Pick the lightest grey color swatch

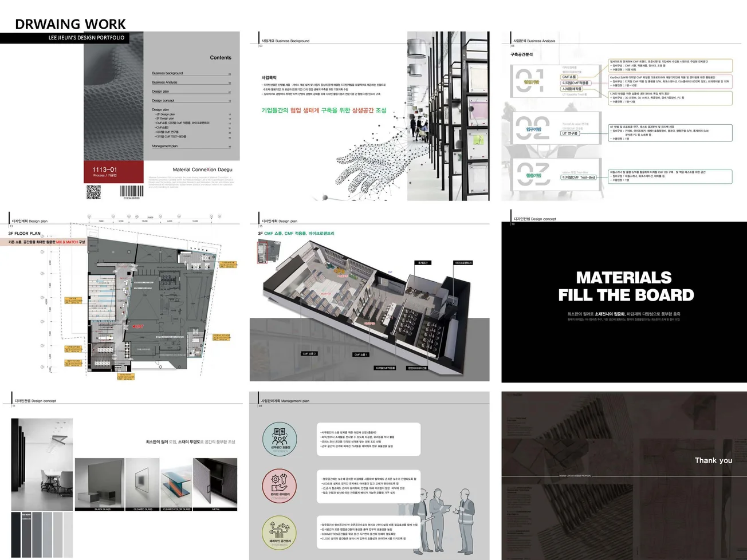[x=68, y=535]
